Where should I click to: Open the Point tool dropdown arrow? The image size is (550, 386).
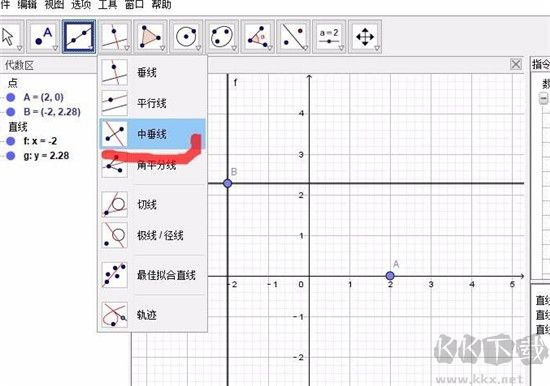point(55,48)
